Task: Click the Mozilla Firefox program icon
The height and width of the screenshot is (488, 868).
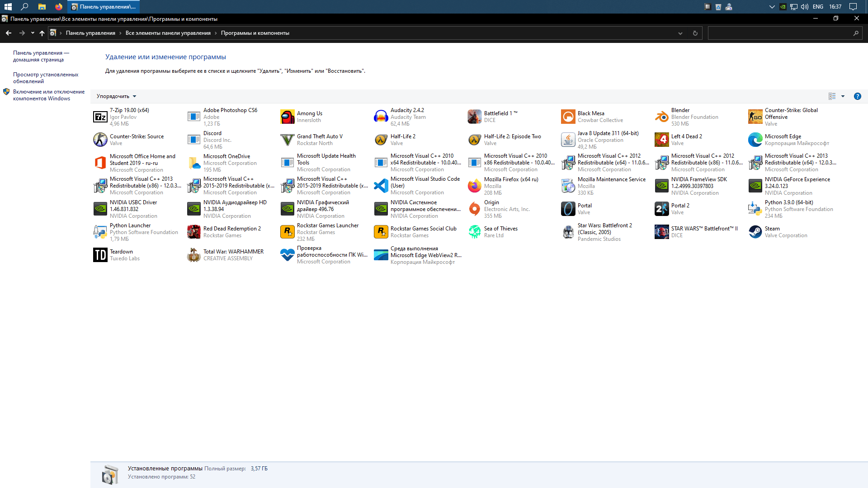Action: coord(475,186)
